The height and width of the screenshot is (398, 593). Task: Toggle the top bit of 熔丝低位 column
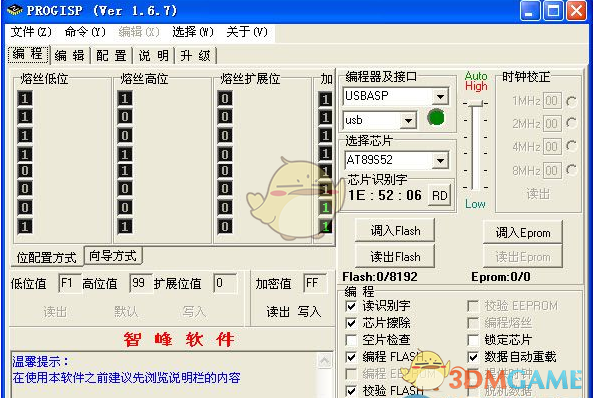click(25, 99)
